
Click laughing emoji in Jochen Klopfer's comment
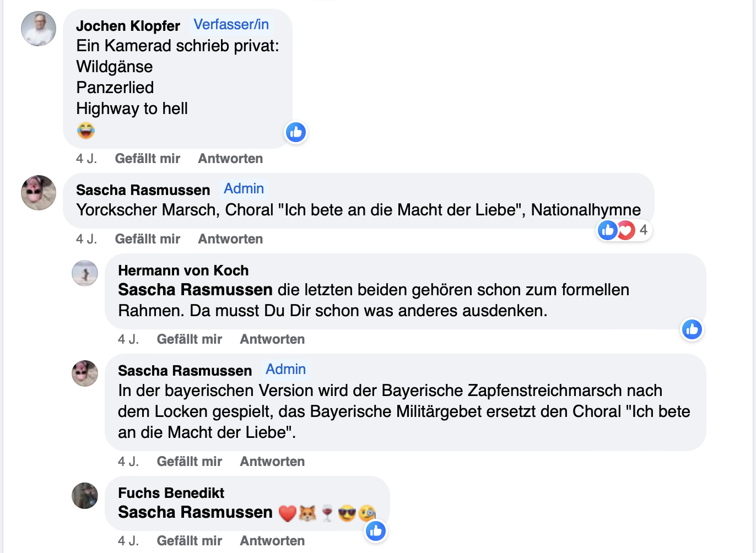tap(86, 131)
